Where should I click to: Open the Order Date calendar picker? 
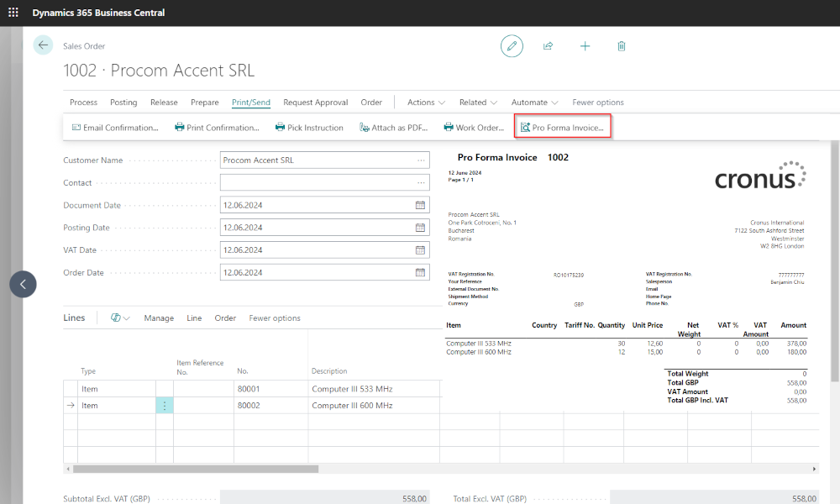point(421,273)
